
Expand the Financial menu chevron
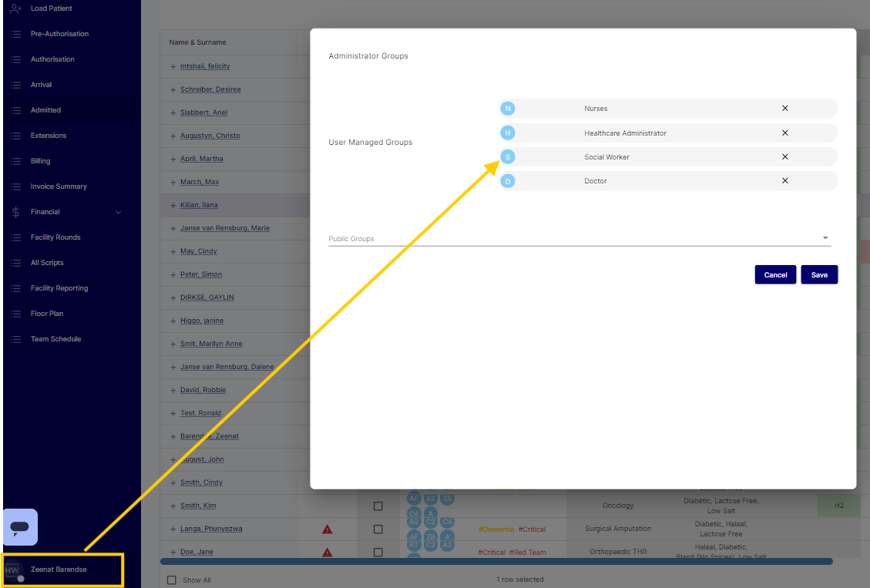118,212
